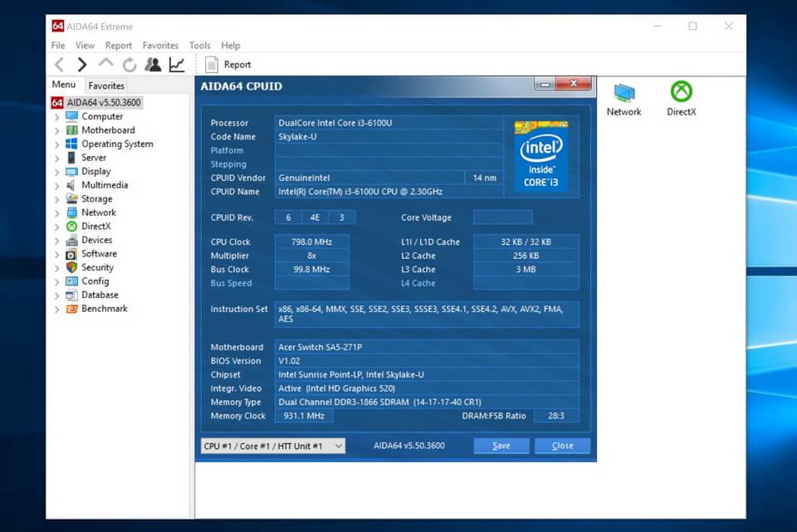Select the Benchmark tree icon
Image resolution: width=797 pixels, height=532 pixels.
[x=71, y=309]
